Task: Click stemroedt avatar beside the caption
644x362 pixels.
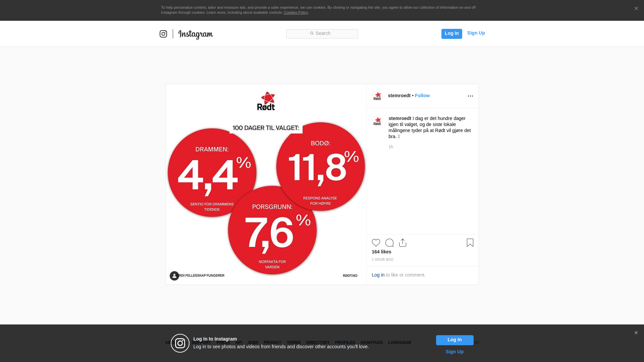Action: pos(377,121)
